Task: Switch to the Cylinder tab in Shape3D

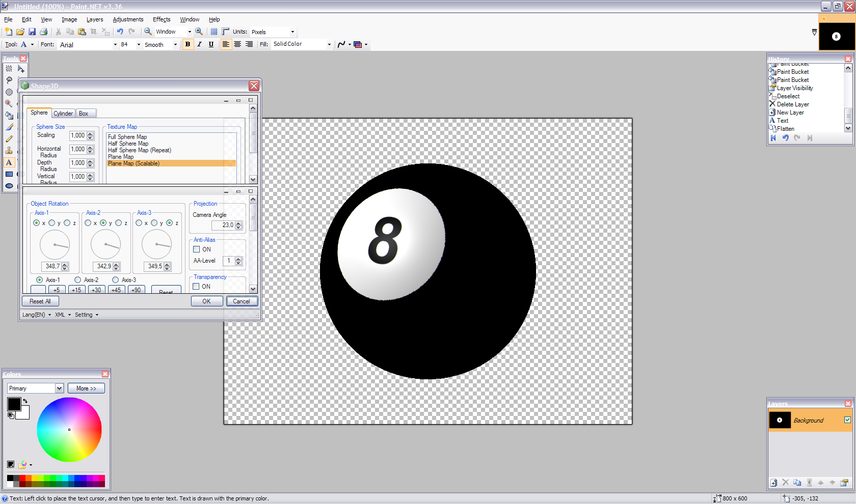Action: pyautogui.click(x=63, y=113)
